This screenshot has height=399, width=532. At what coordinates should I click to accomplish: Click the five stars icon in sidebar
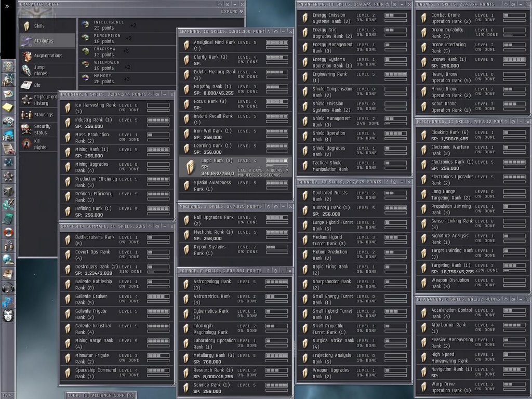click(8, 177)
